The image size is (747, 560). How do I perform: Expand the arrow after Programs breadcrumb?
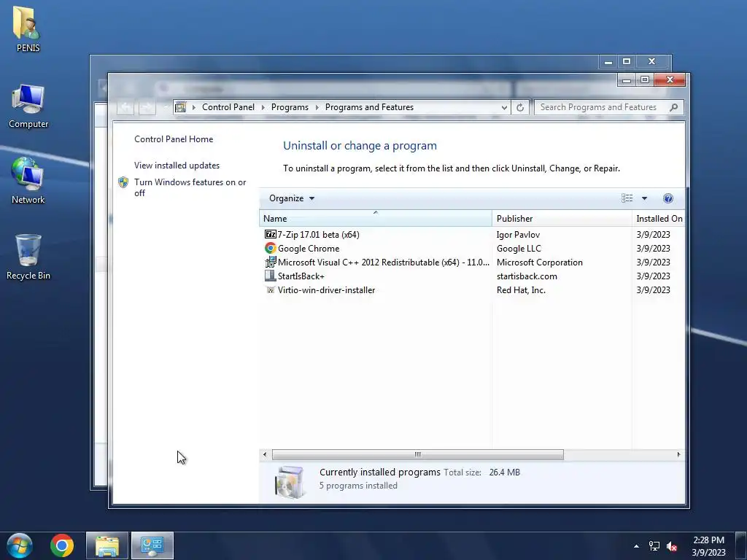(x=317, y=108)
